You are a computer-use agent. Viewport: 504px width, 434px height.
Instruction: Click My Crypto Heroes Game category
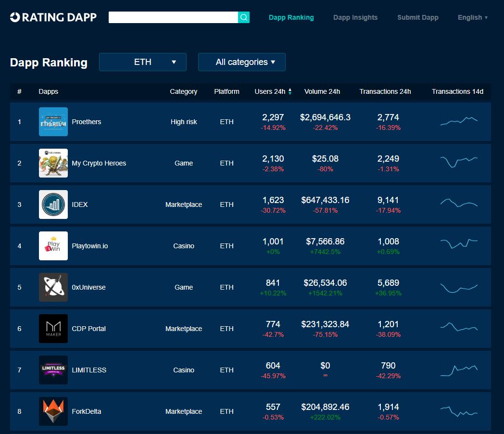pos(184,163)
